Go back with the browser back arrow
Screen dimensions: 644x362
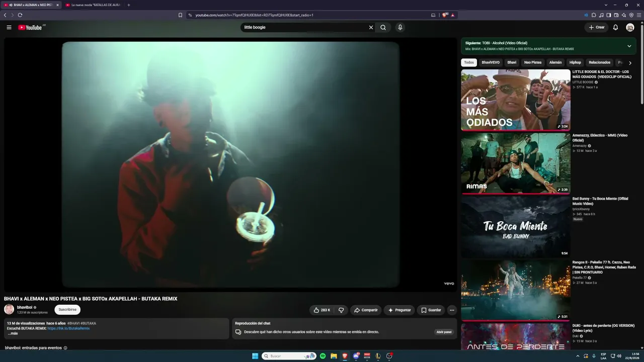click(x=5, y=15)
